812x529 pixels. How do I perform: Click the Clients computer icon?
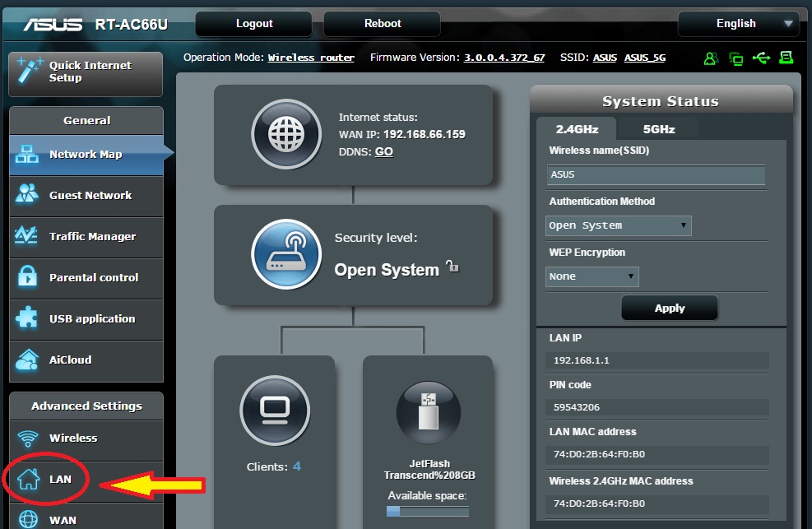(x=275, y=411)
